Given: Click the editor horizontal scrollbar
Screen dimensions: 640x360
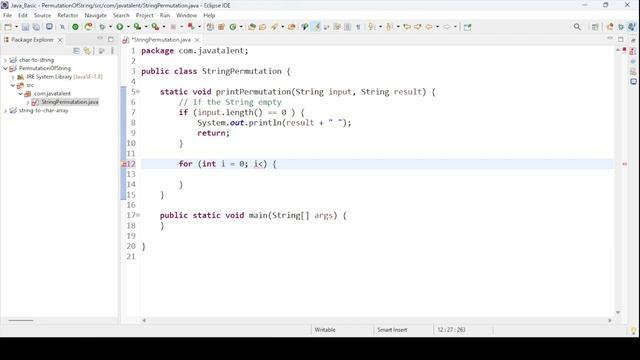Looking at the screenshot, I should point(377,321).
